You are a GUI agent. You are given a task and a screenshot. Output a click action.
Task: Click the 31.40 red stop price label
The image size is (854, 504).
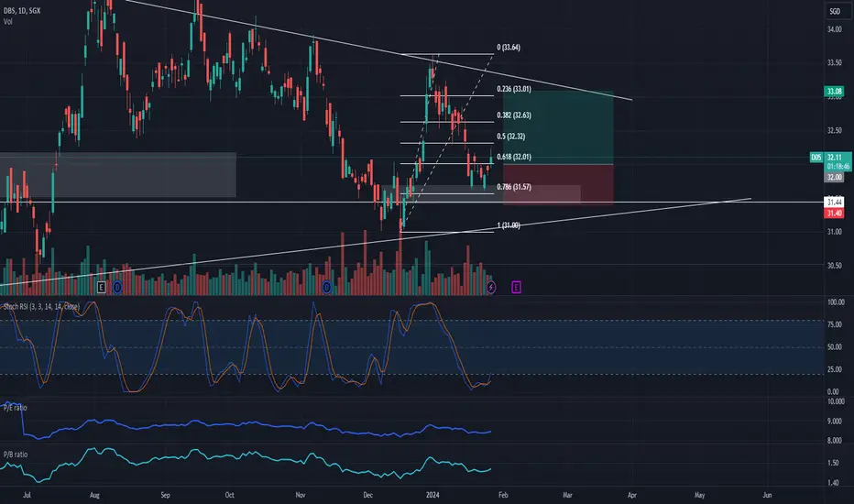pos(835,213)
